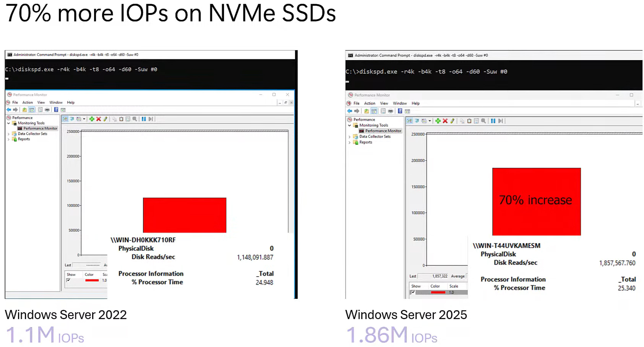644x347 pixels.
Task: Click Copy Properties icon in left graph toolbar
Action: [x=115, y=119]
